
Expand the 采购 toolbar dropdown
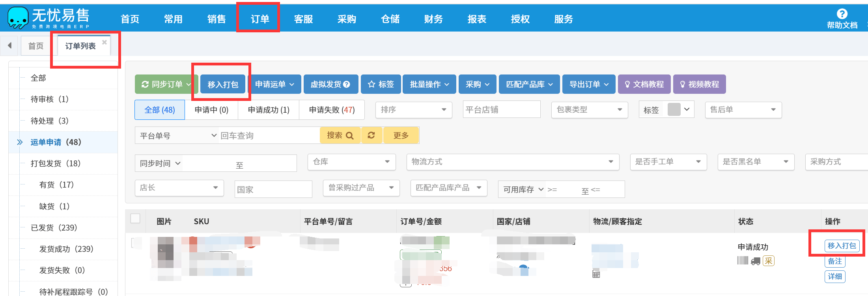(487, 84)
